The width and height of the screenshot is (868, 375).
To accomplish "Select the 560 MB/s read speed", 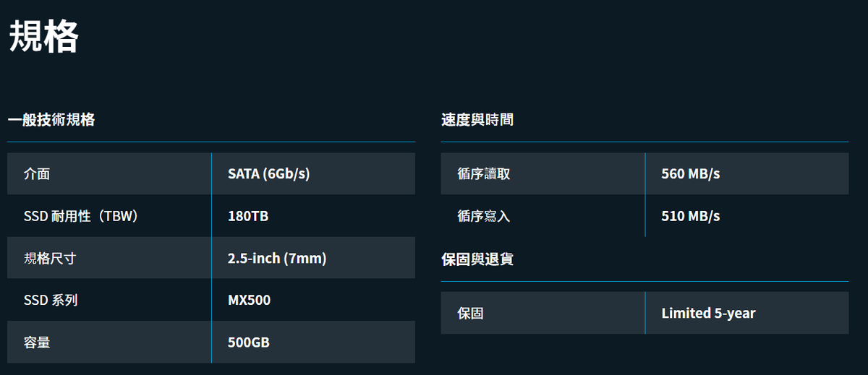I will pos(690,174).
